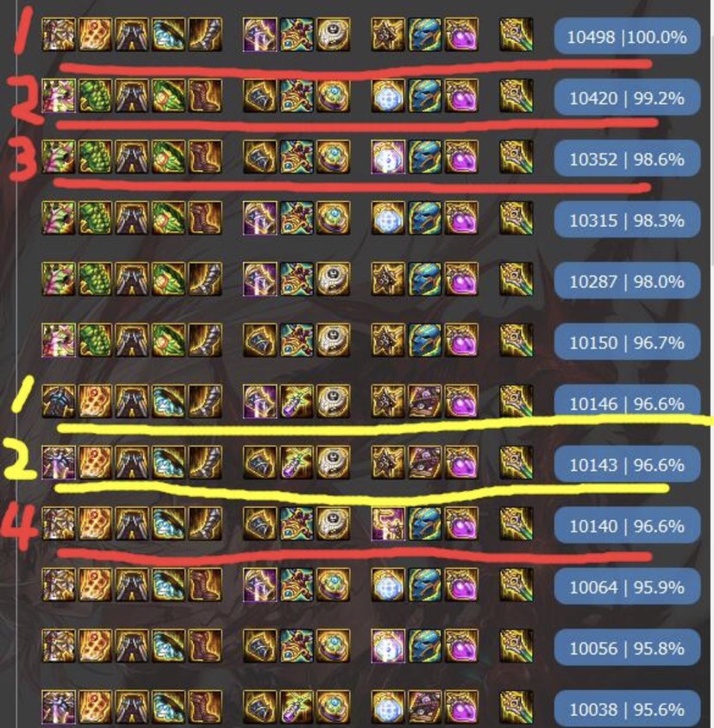Select the 10352 | 98.6% result badge
Image resolution: width=714 pixels, height=728 pixels.
pyautogui.click(x=627, y=159)
